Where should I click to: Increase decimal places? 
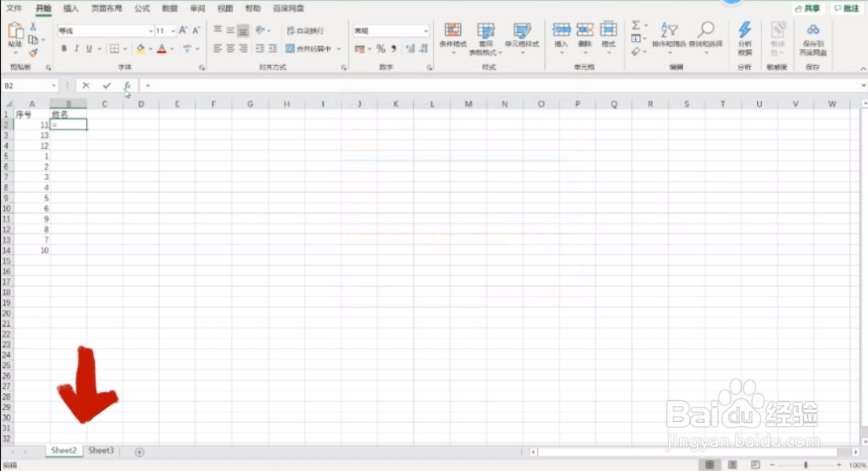(410, 49)
